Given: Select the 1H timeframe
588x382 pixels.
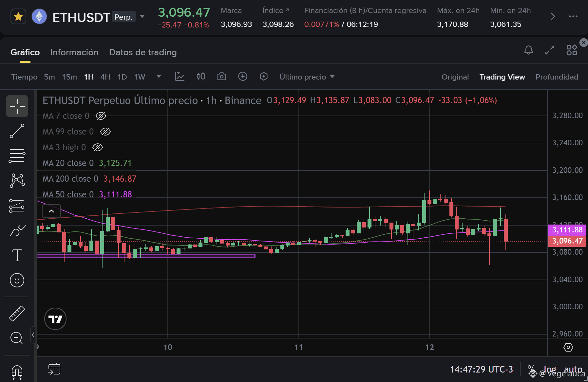Looking at the screenshot, I should click(x=89, y=77).
